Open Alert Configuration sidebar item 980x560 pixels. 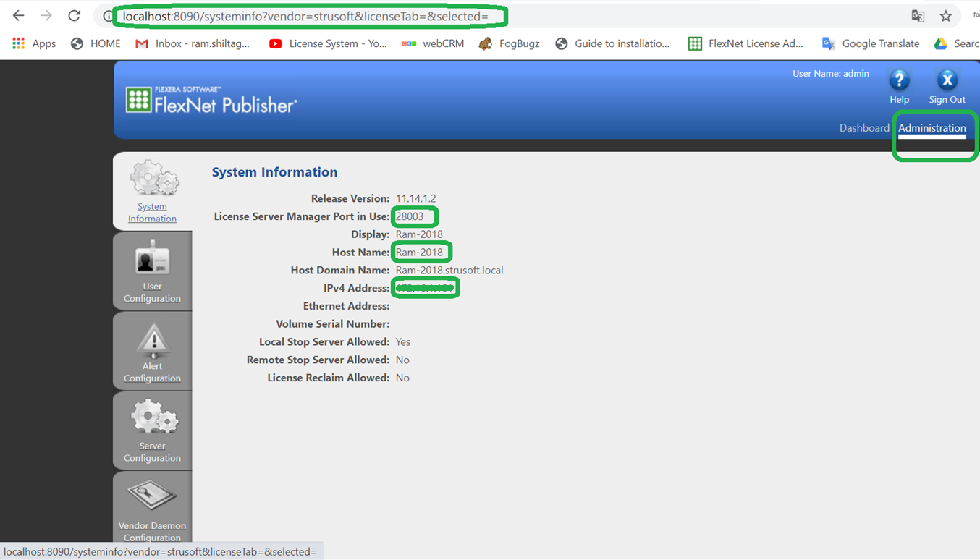pyautogui.click(x=152, y=352)
